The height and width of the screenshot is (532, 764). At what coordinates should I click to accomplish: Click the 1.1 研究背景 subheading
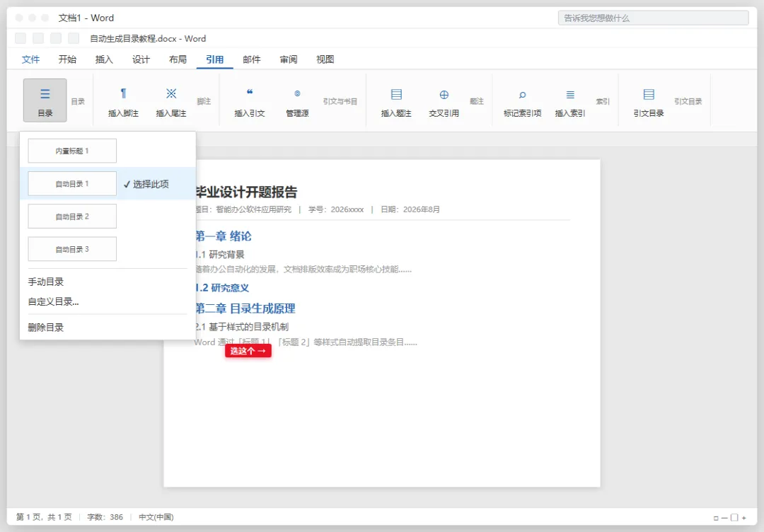coord(220,254)
